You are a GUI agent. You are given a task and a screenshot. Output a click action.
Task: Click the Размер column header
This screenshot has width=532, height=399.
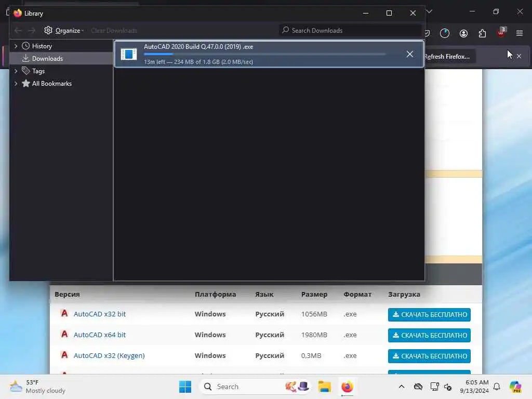tap(314, 294)
